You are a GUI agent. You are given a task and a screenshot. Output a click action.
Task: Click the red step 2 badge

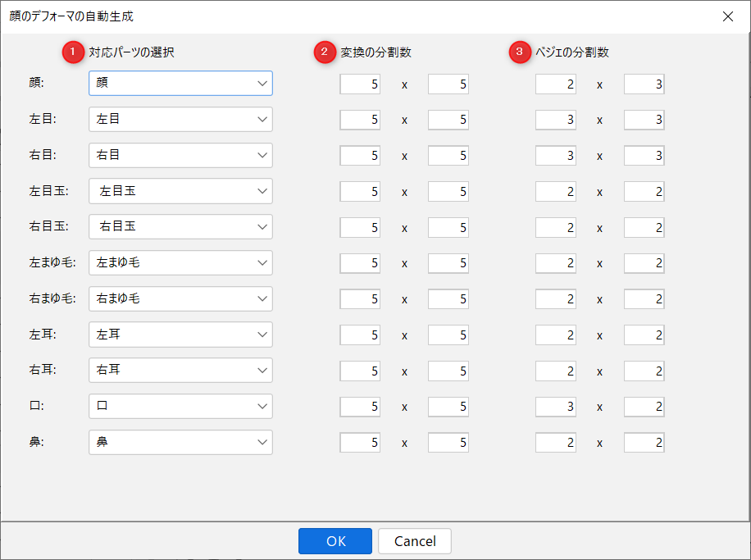[x=325, y=52]
